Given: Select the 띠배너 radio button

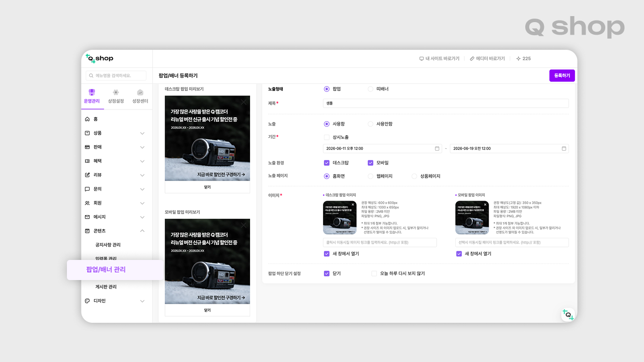Looking at the screenshot, I should [x=371, y=89].
